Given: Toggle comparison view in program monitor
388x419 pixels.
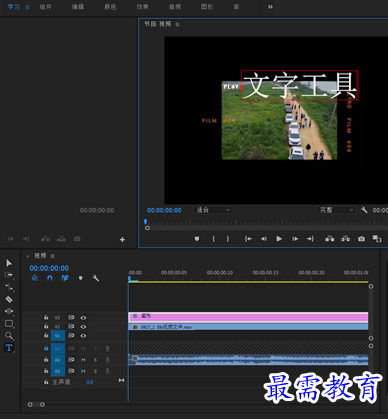Looking at the screenshot, I should tap(377, 239).
